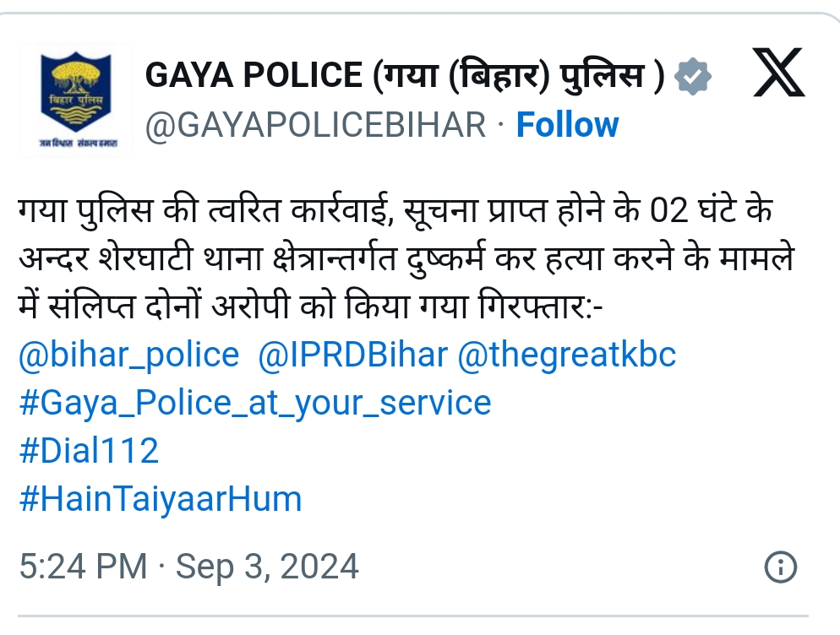This screenshot has width=840, height=635.
Task: Open the info icon beside the timestamp
Action: pyautogui.click(x=781, y=567)
